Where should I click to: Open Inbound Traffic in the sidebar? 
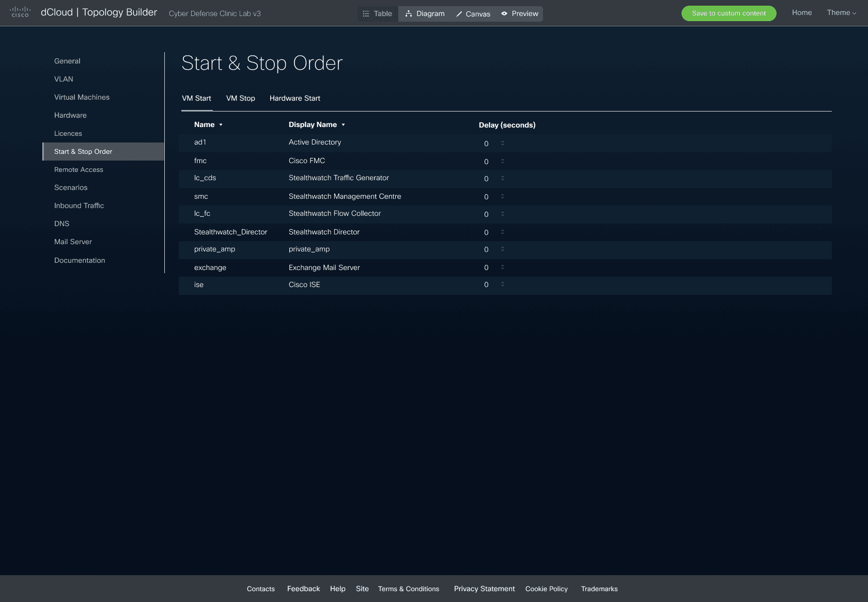coord(79,205)
